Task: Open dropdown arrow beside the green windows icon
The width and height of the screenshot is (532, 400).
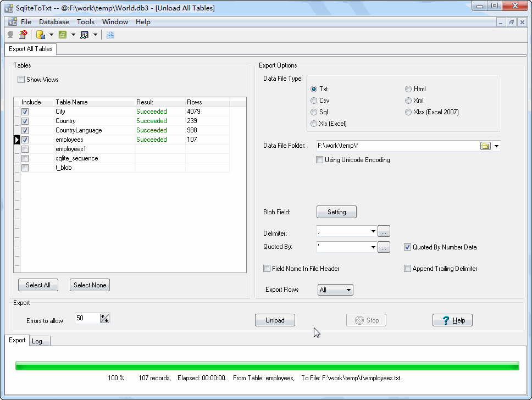Action: pyautogui.click(x=73, y=35)
